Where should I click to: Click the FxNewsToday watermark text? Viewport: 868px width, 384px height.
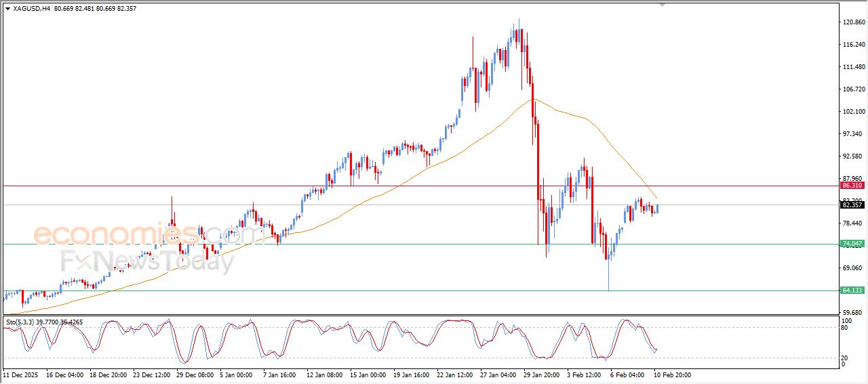tap(147, 261)
